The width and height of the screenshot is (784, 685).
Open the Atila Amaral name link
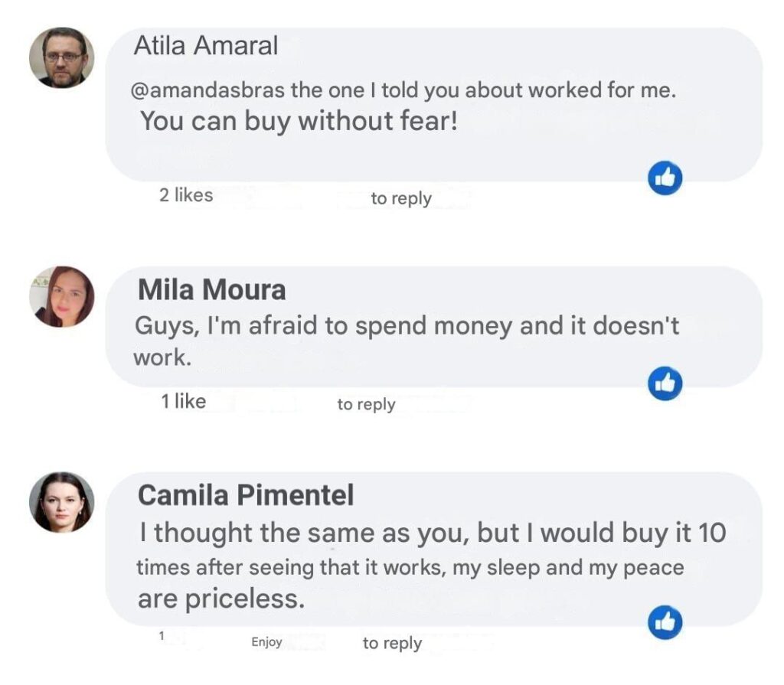click(206, 46)
